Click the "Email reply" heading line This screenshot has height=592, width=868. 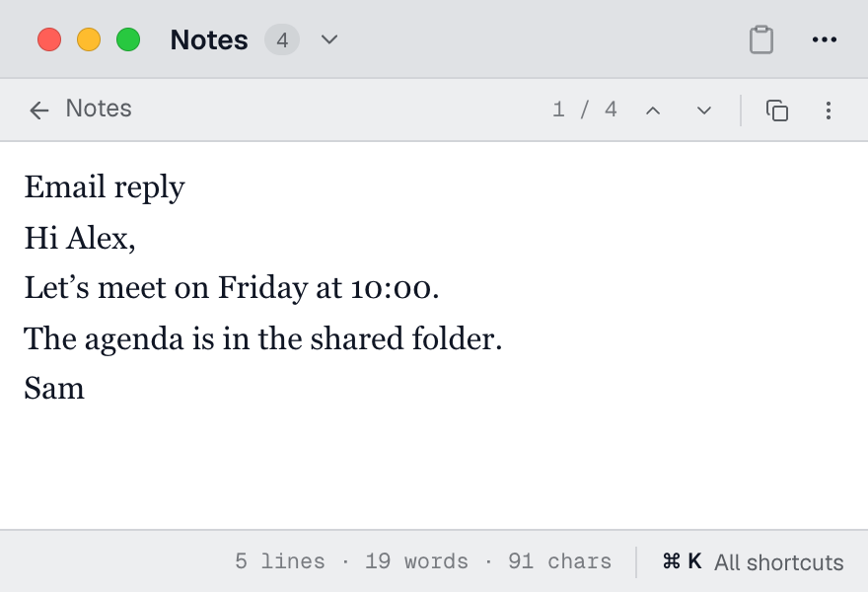click(105, 187)
